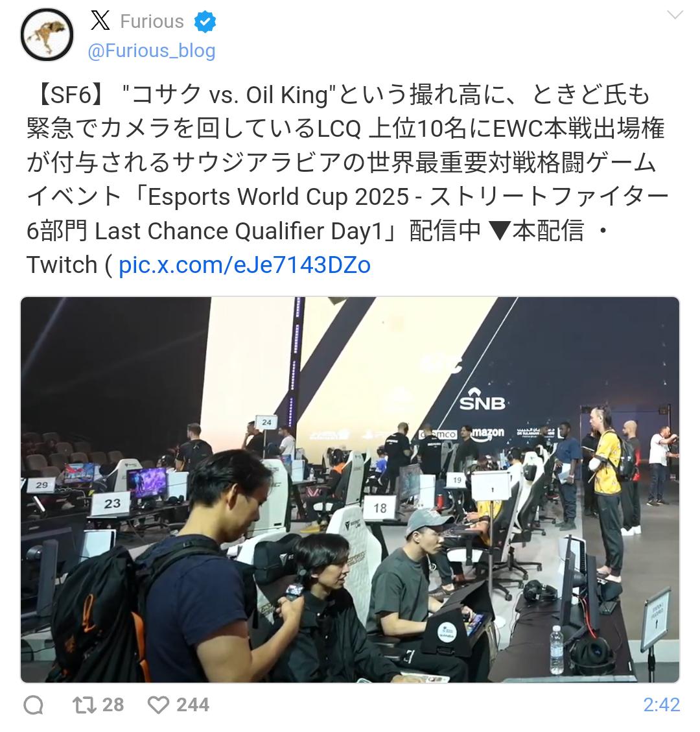Click the Furious display name
The image size is (700, 732).
coord(152,21)
